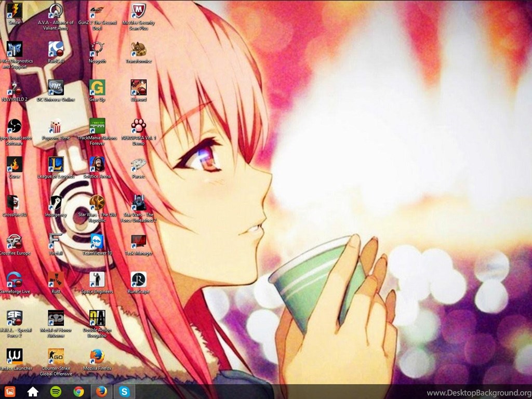
Task: Switch to Firefox in the taskbar
Action: tap(101, 392)
